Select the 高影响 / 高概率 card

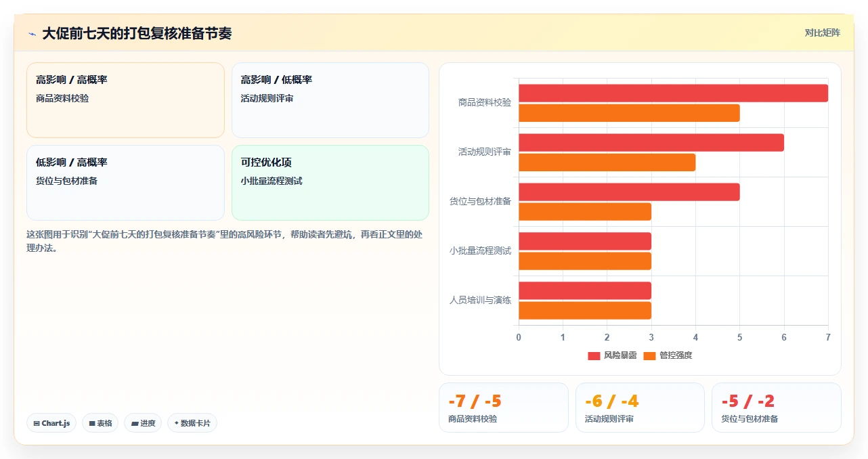point(125,100)
